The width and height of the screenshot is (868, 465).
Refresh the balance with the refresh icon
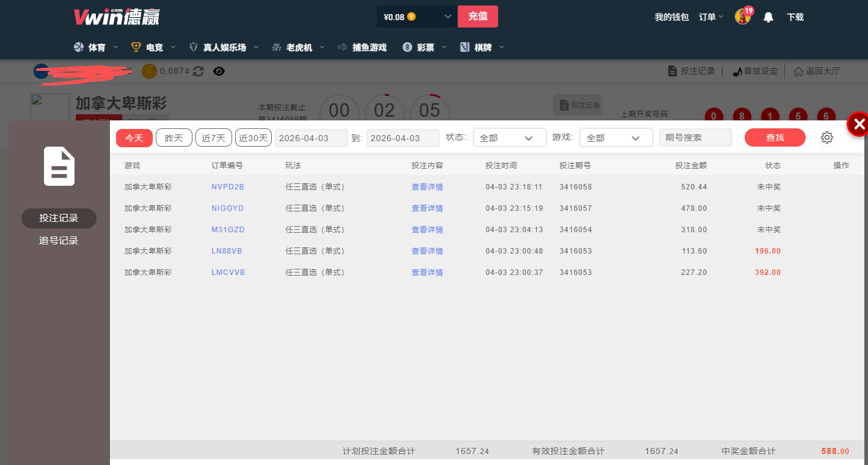(x=198, y=71)
